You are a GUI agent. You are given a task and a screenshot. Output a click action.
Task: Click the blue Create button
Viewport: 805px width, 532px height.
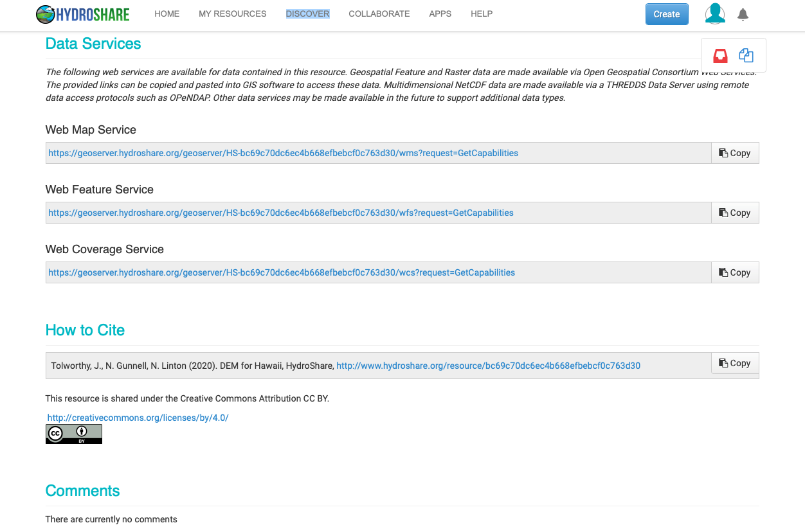coord(667,14)
